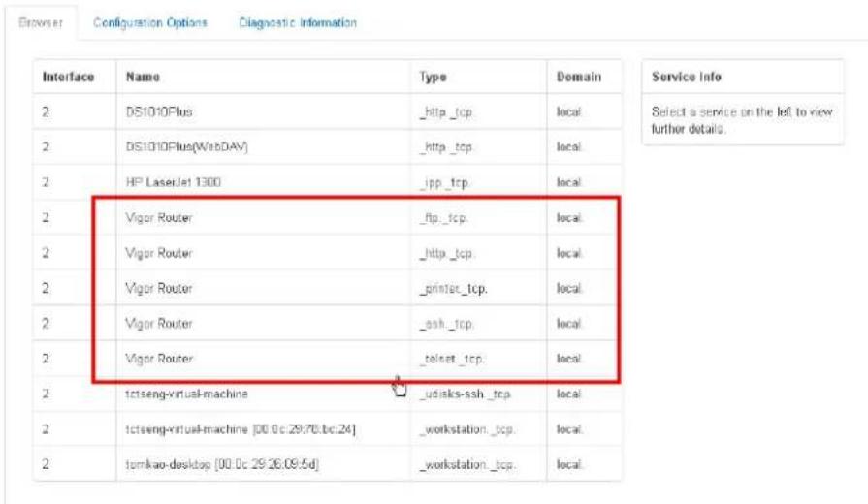
Task: Click the Name column header
Action: [143, 77]
